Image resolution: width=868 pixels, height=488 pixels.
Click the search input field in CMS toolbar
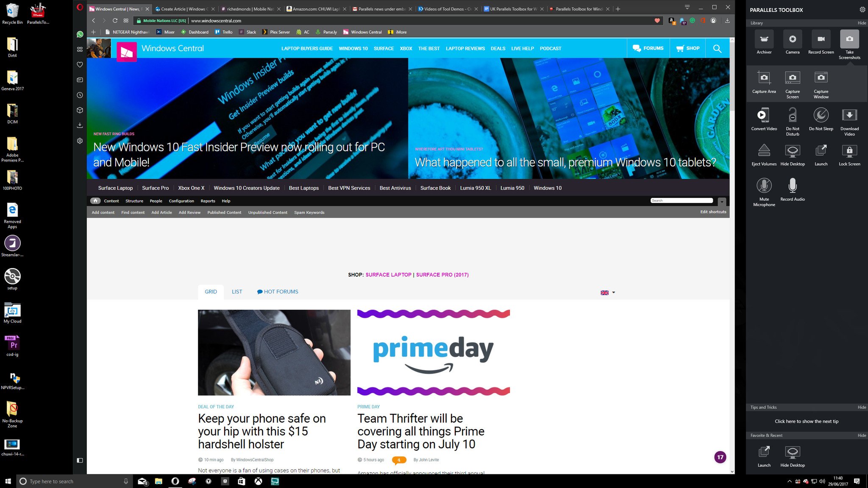point(682,200)
